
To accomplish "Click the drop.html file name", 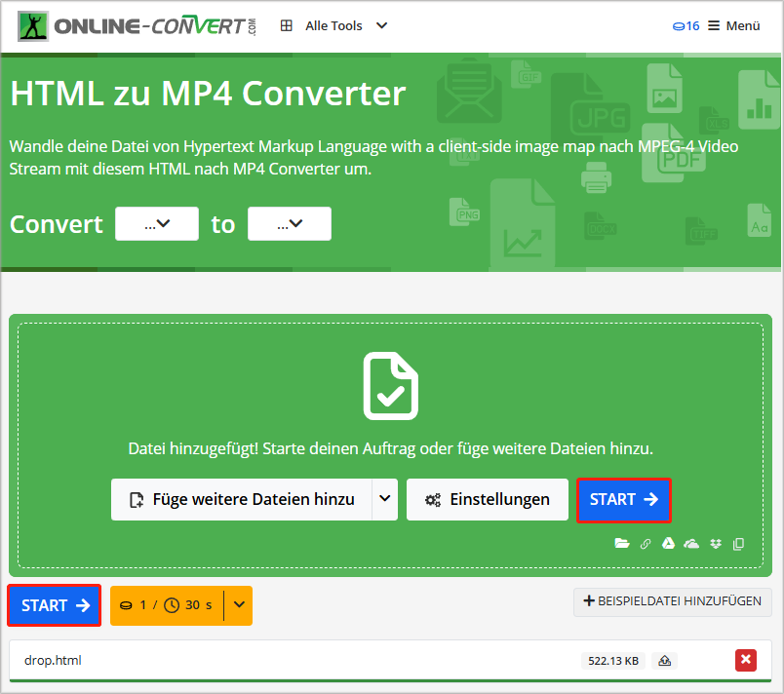I will tap(53, 661).
